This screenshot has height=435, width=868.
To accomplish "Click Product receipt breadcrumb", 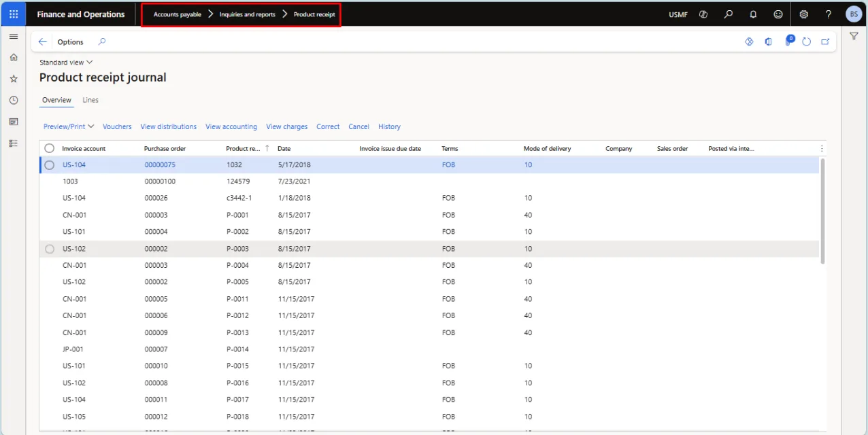I will (x=314, y=14).
